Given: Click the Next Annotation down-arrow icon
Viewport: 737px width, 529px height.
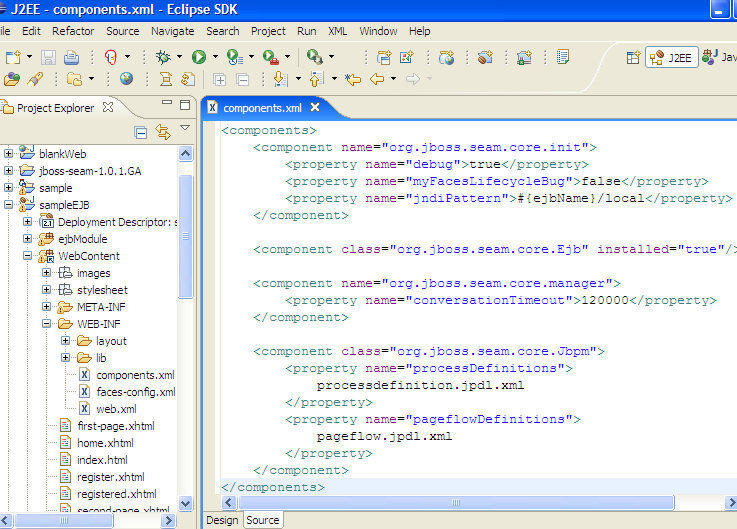Looking at the screenshot, I should point(281,79).
